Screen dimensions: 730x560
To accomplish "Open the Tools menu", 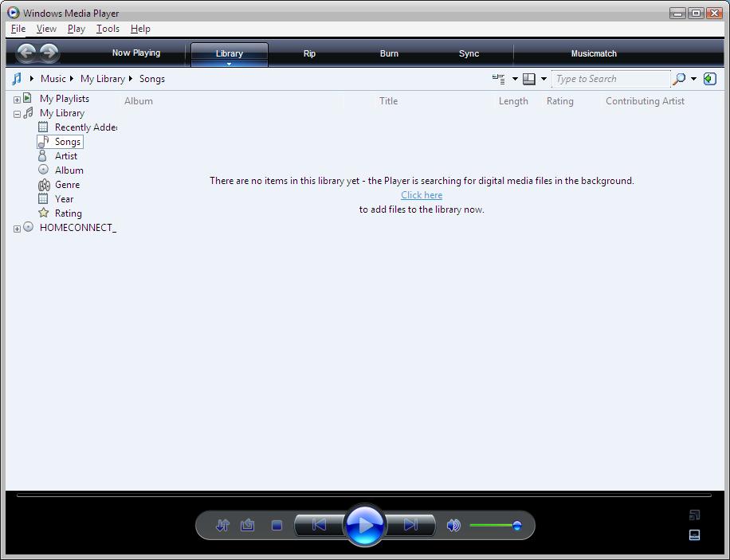I will 108,29.
